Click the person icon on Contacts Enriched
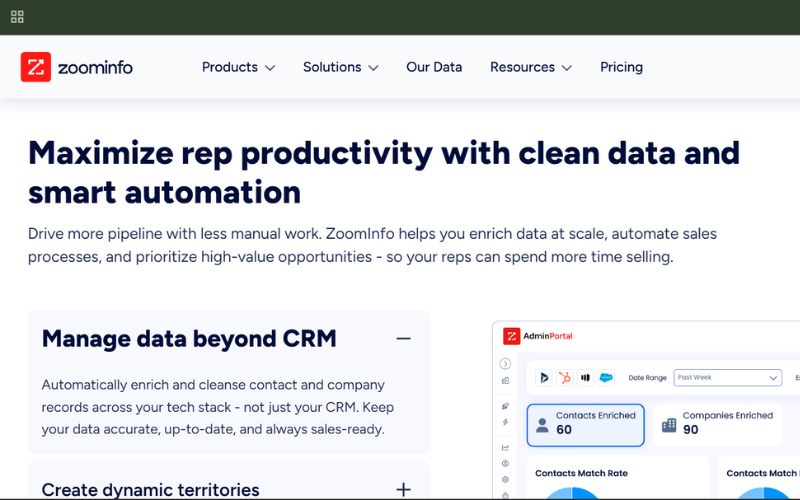This screenshot has height=500, width=800. (x=542, y=426)
